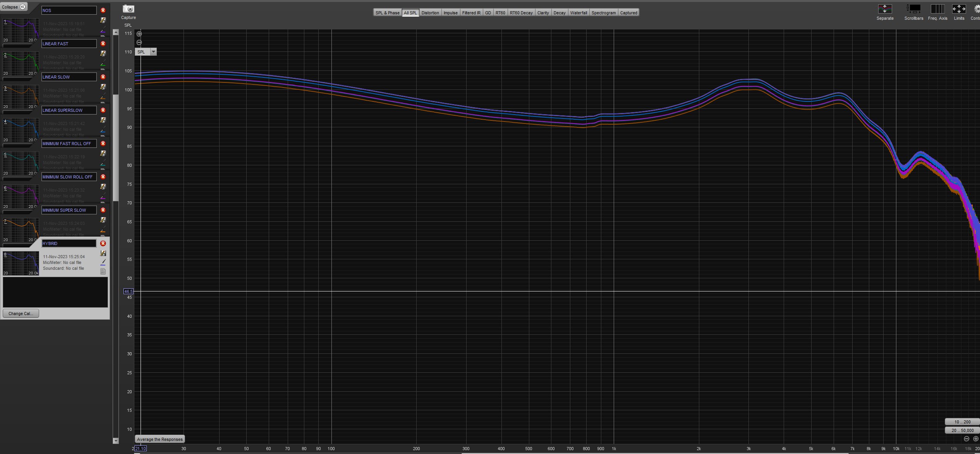Zoom in vertical axis with plus magnifier
Viewport: 980px width, 454px height.
click(139, 34)
